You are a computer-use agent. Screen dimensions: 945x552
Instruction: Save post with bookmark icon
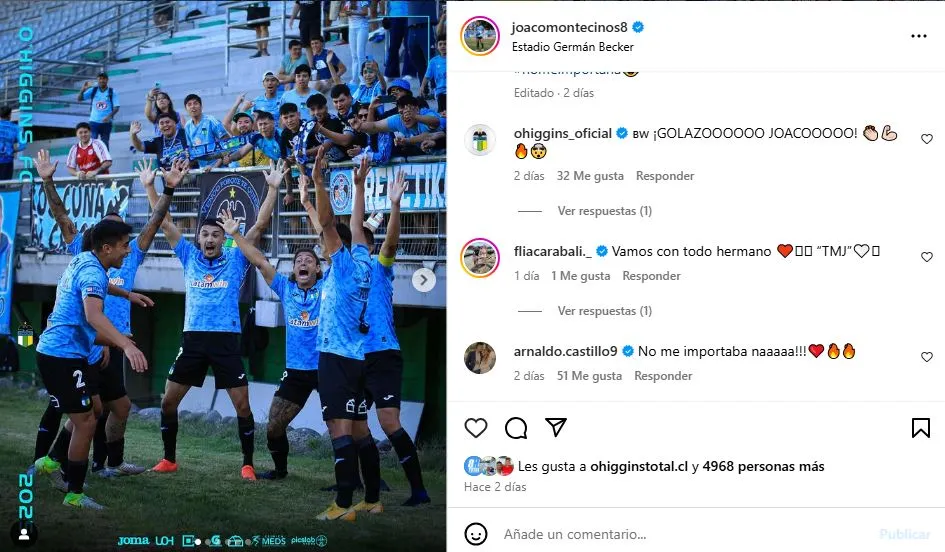(x=920, y=428)
